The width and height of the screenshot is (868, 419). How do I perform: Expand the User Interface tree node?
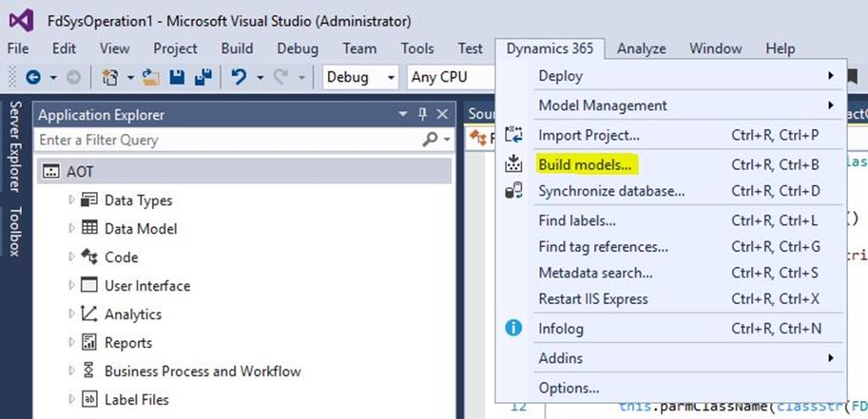[71, 286]
